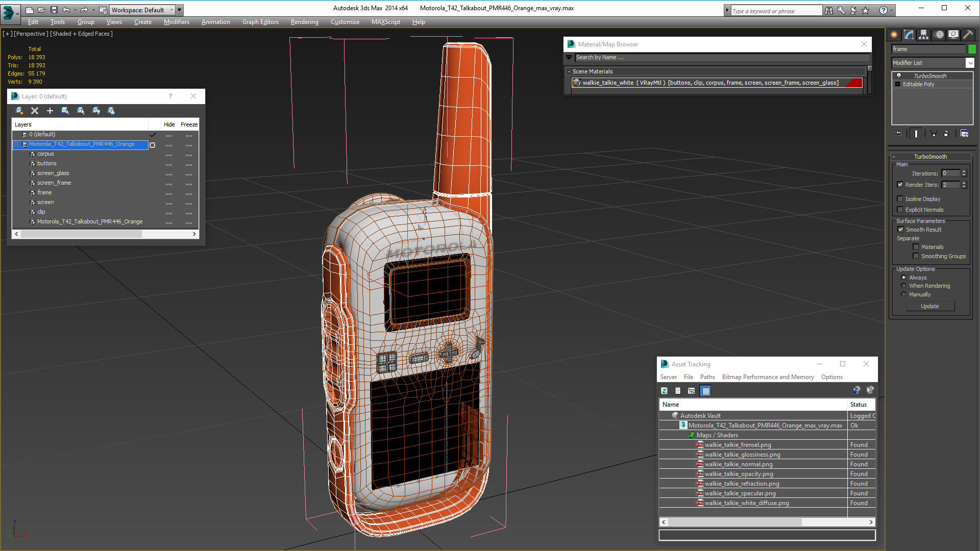980x551 pixels.
Task: Click Freeze/Unfreeze All Layers icon
Action: click(x=111, y=111)
